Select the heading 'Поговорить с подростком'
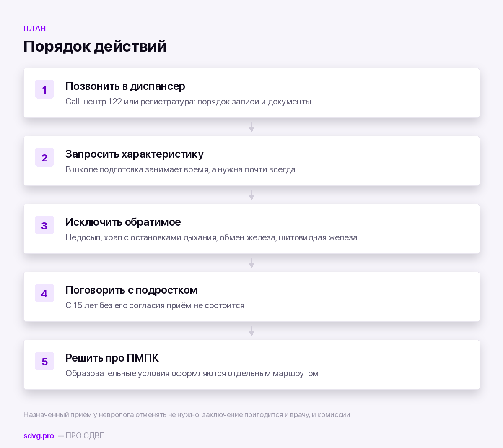The image size is (503, 448). (x=132, y=290)
